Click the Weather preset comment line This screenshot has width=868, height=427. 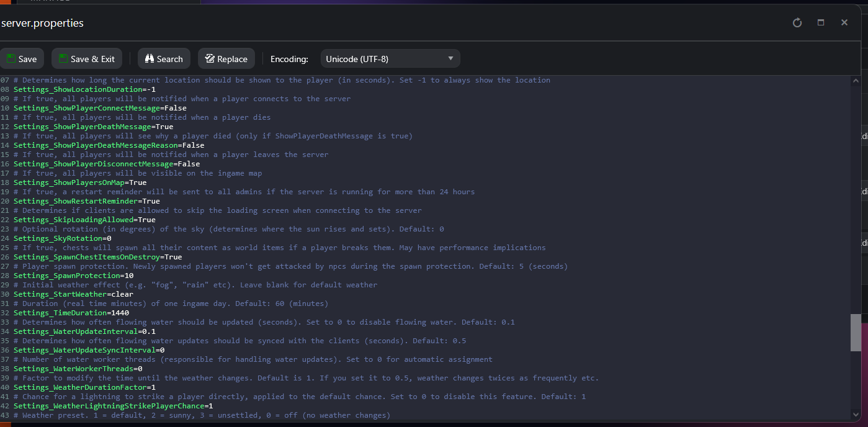tap(202, 415)
